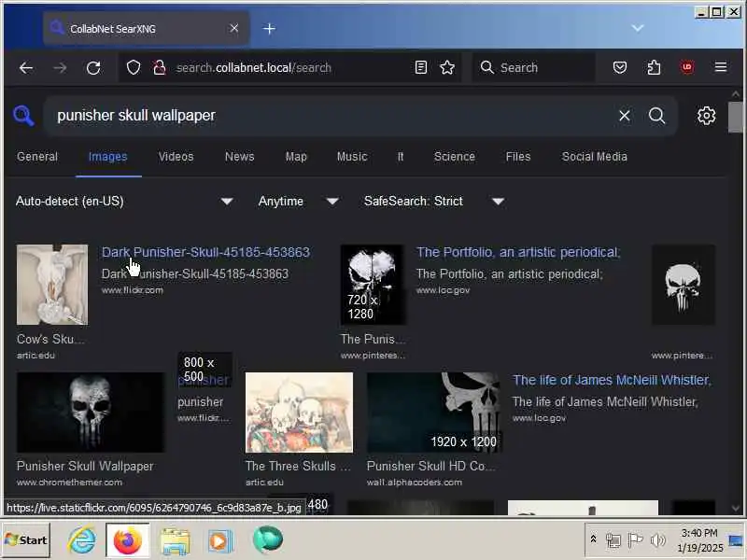Toggle reader view icon in address bar
747x560 pixels.
(x=421, y=67)
